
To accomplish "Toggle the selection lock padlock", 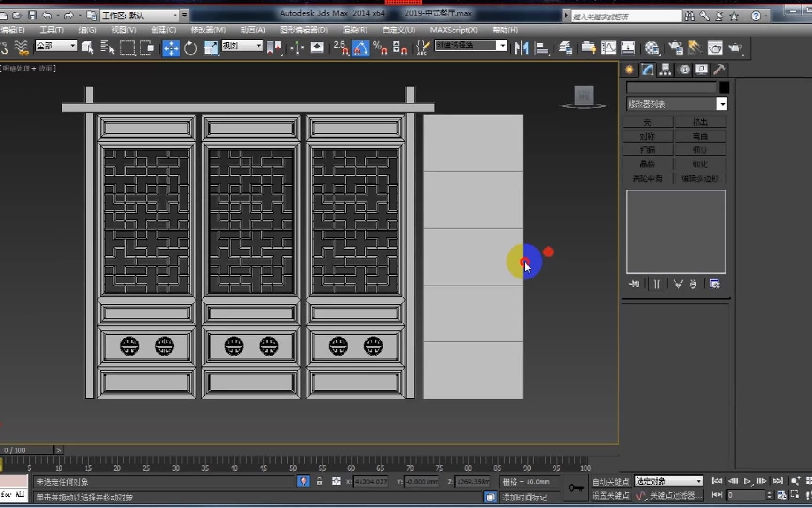I will click(x=320, y=481).
